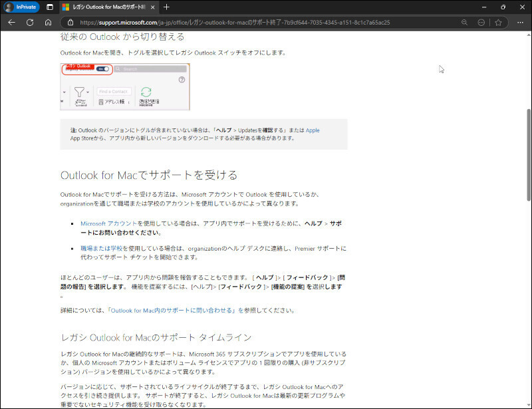Open the Microsoft アカウント link
532x409 pixels.
[x=108, y=223]
